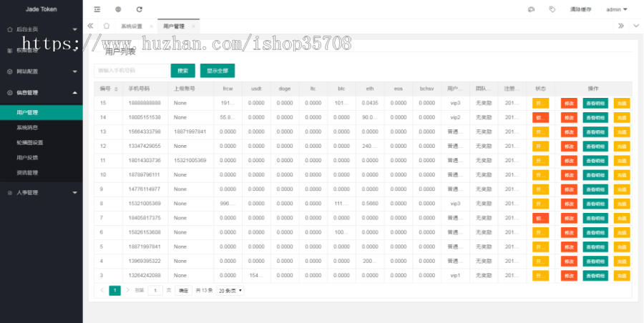Click 确定 pagination button
The height and width of the screenshot is (323, 644).
(x=184, y=291)
